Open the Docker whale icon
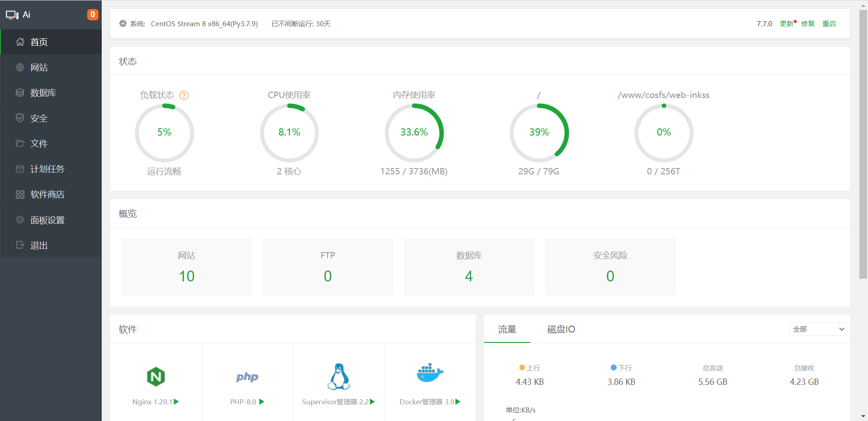Image resolution: width=868 pixels, height=421 pixels. pos(430,373)
